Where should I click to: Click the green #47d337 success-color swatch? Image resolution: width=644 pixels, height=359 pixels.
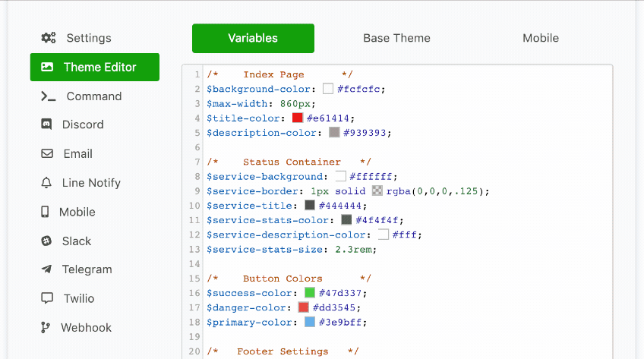310,292
